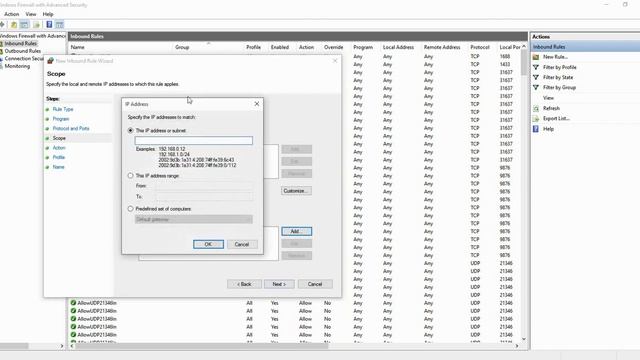Click the highlighted Add button in wizard
Image resolution: width=640 pixels, height=360 pixels.
(296, 231)
